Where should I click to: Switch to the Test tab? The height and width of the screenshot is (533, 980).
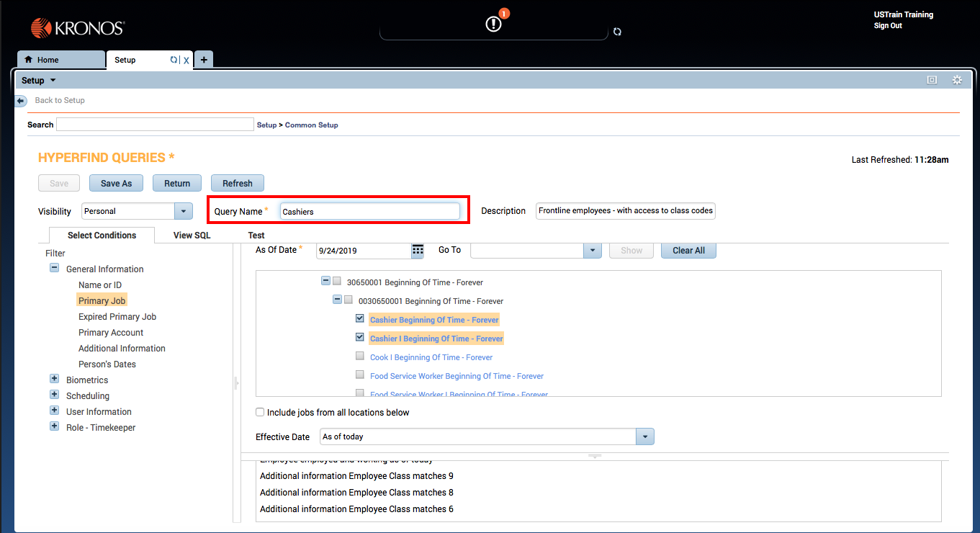pyautogui.click(x=256, y=236)
